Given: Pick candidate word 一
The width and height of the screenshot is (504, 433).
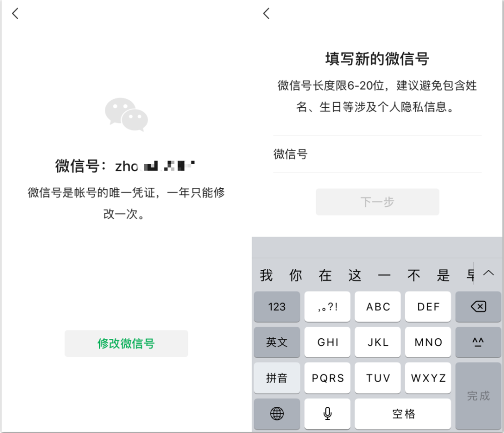Looking at the screenshot, I should tap(384, 275).
